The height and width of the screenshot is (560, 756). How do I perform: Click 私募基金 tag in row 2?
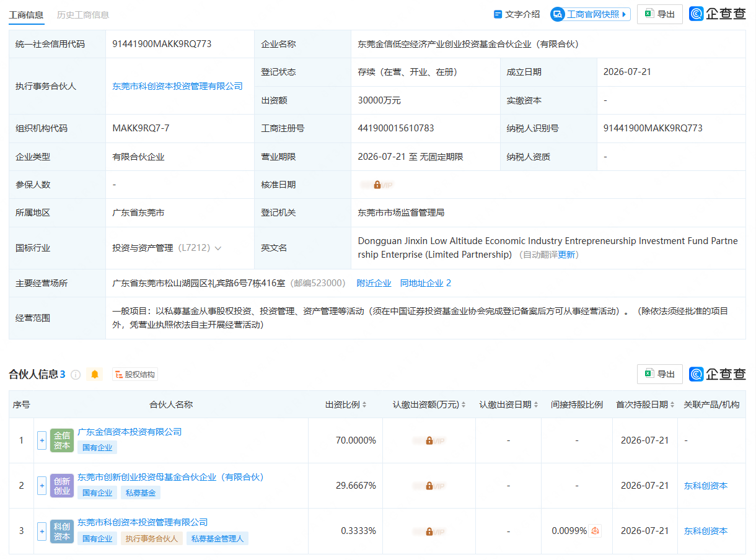coord(140,492)
